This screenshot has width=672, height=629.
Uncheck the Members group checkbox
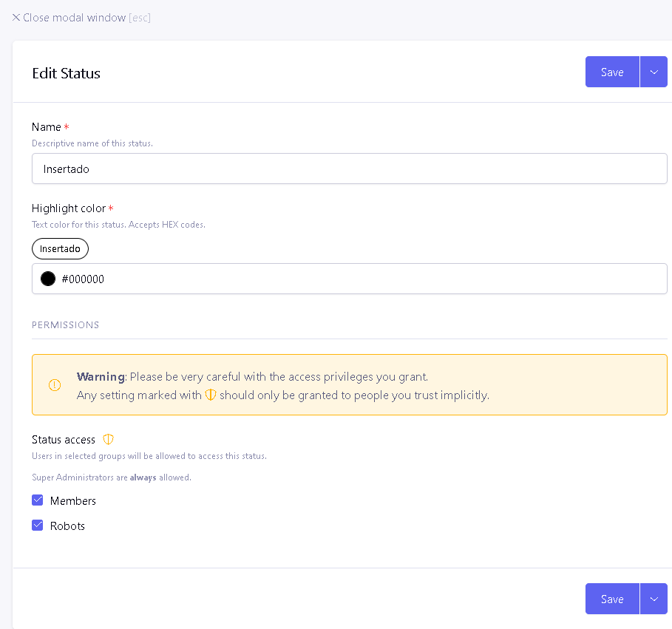(38, 500)
